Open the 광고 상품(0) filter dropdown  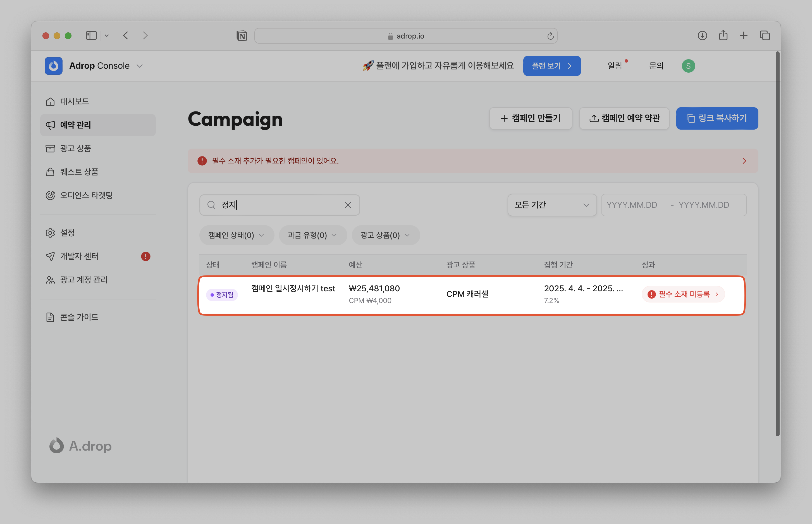pos(385,235)
